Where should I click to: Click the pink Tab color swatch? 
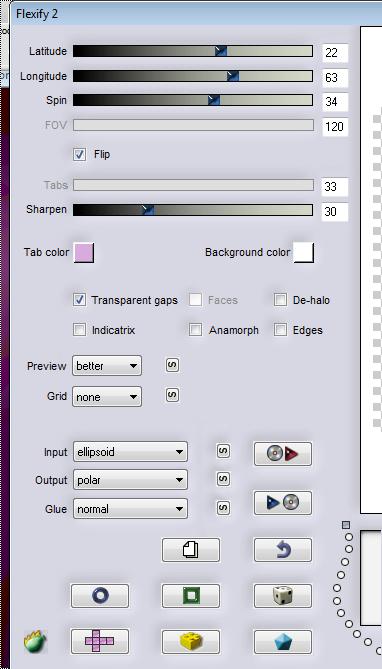84,252
